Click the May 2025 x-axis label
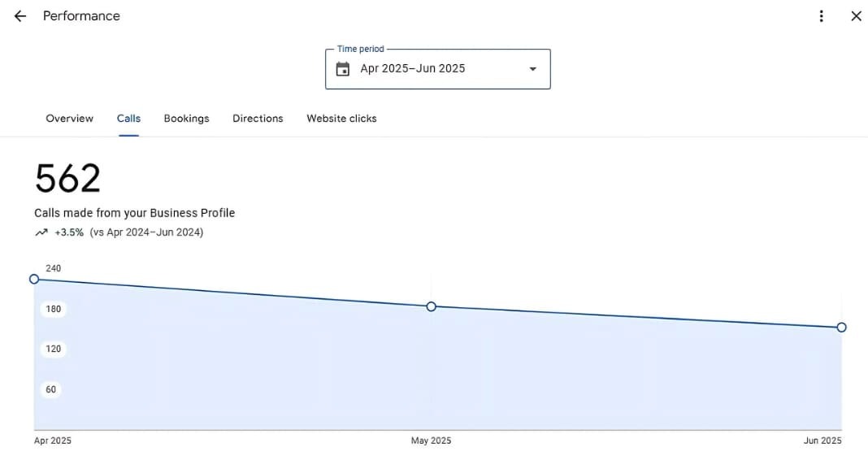 [431, 440]
